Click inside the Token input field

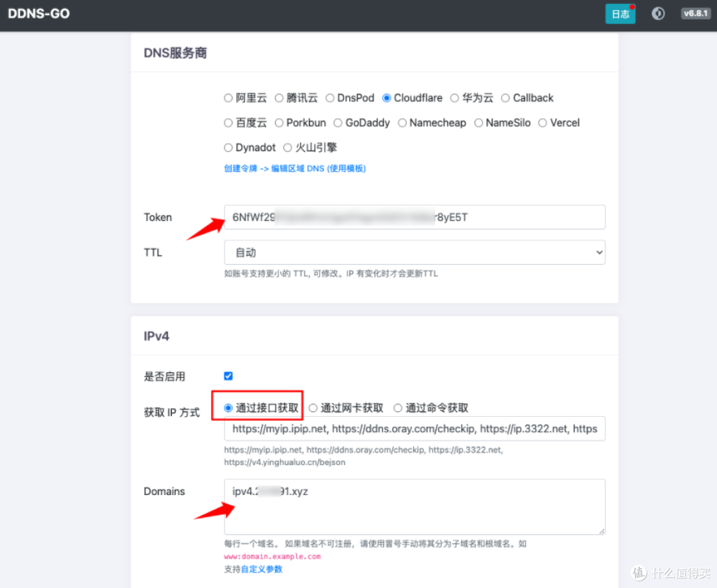click(414, 217)
